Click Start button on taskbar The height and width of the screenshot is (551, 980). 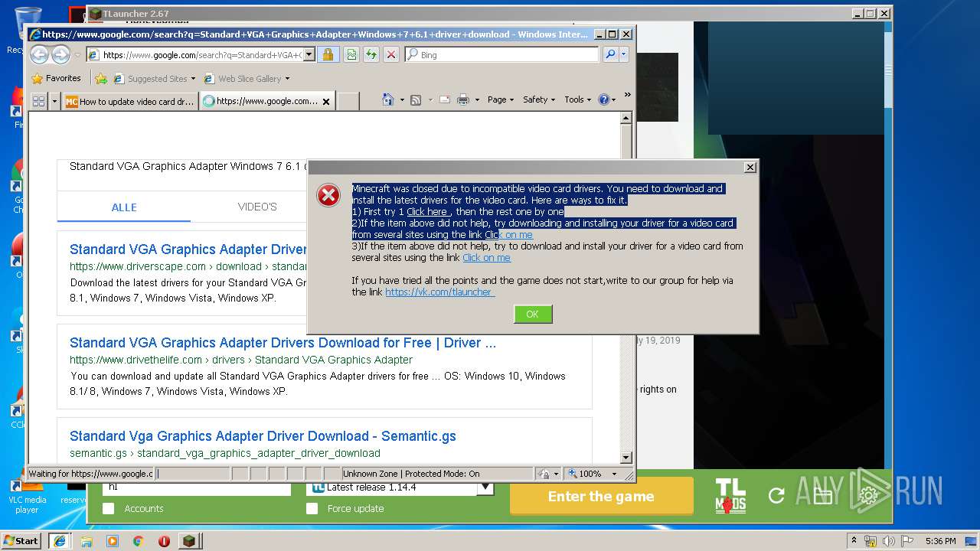21,541
